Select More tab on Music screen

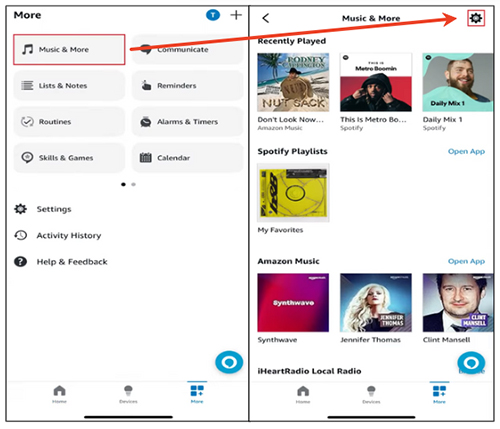439,394
